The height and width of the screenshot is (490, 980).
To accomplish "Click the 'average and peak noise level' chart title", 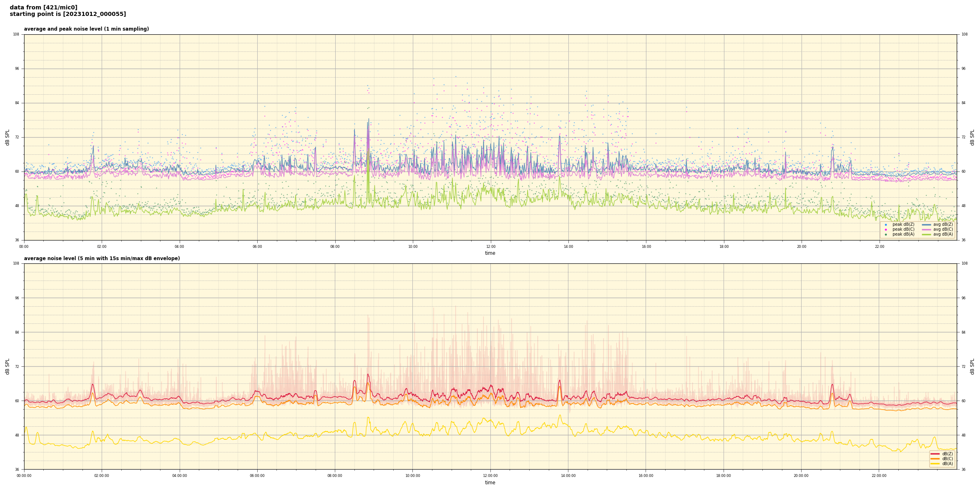I will tap(86, 29).
